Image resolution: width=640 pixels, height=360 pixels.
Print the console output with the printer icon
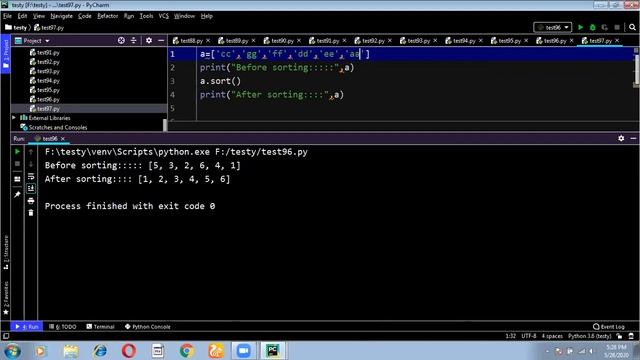tap(31, 201)
